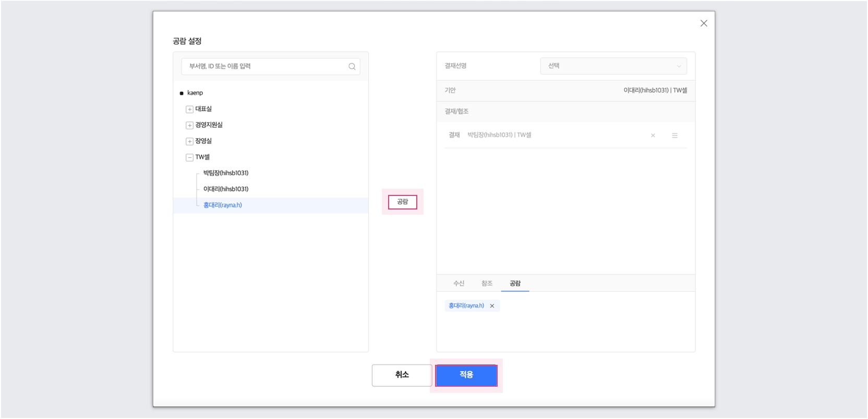Click the search magnifier icon
This screenshot has width=868, height=419.
point(352,67)
